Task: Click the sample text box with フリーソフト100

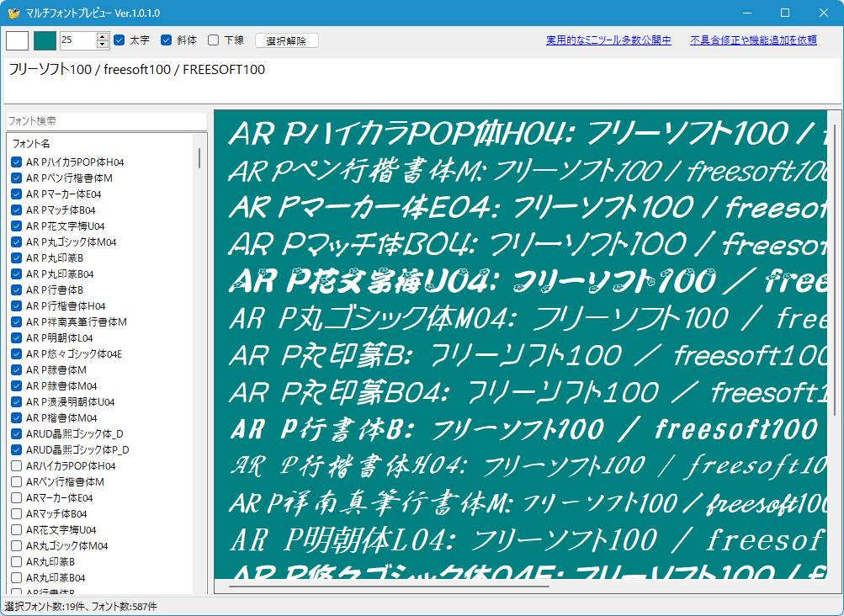Action: tap(422, 80)
